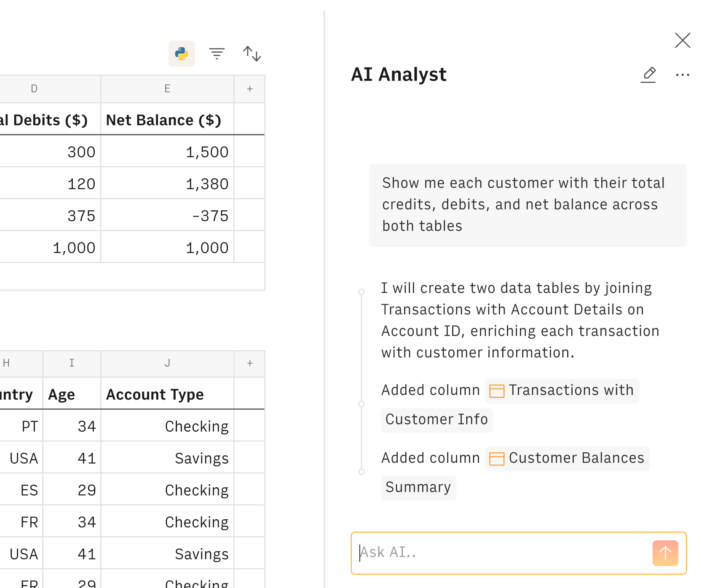Start a new chat with pencil icon
The image size is (723, 588).
point(648,75)
